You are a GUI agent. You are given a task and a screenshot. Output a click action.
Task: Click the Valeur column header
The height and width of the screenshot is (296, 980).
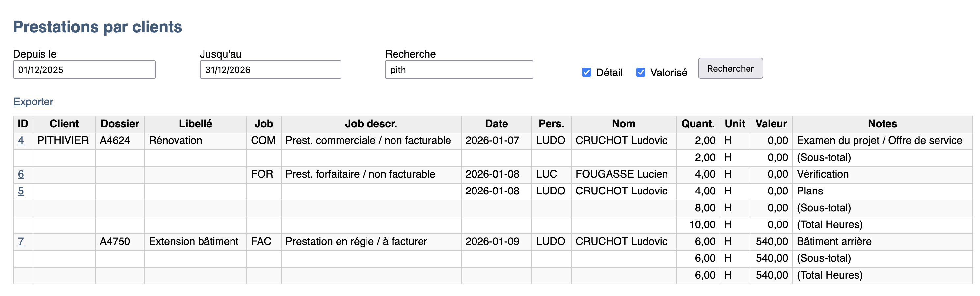[771, 124]
